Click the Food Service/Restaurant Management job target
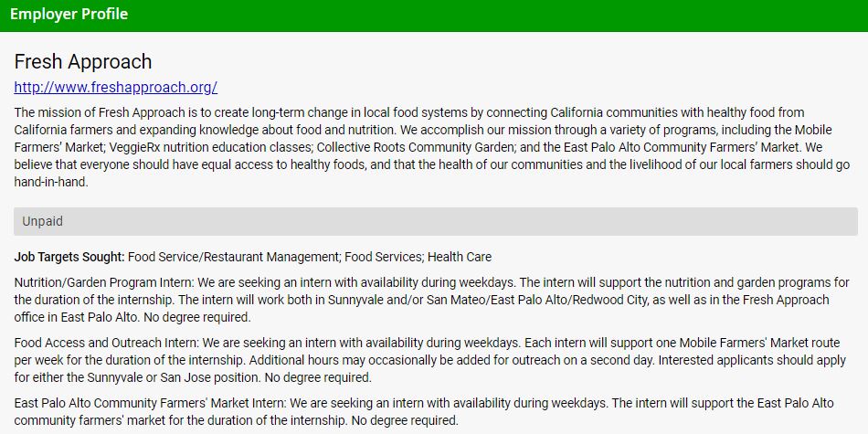Viewport: 868px width, 434px height. (x=233, y=257)
